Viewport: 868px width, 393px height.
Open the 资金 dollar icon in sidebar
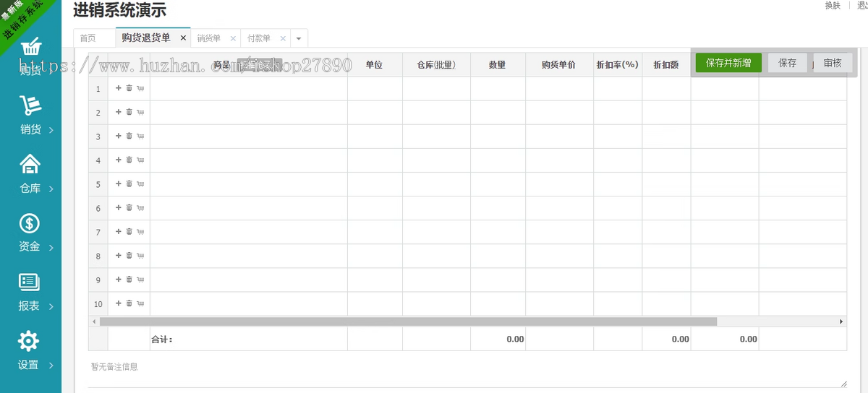click(x=30, y=223)
